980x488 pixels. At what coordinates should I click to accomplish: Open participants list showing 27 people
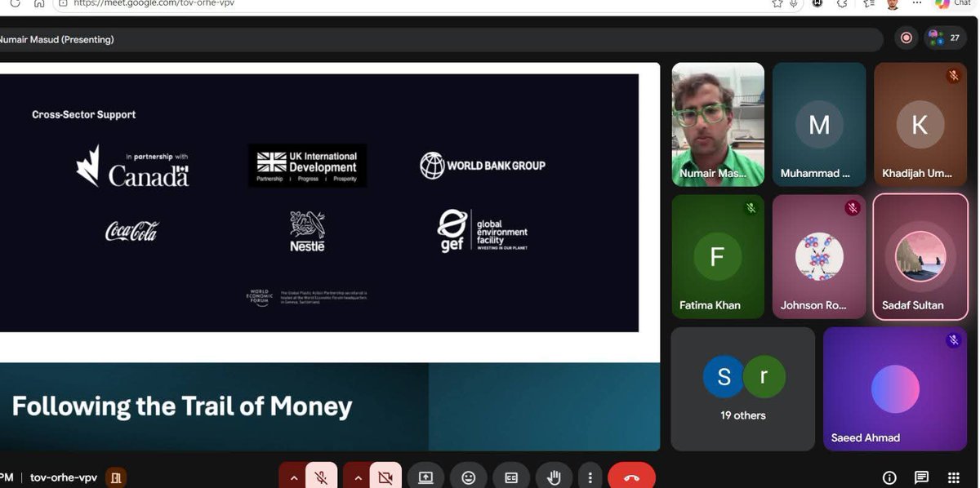945,38
